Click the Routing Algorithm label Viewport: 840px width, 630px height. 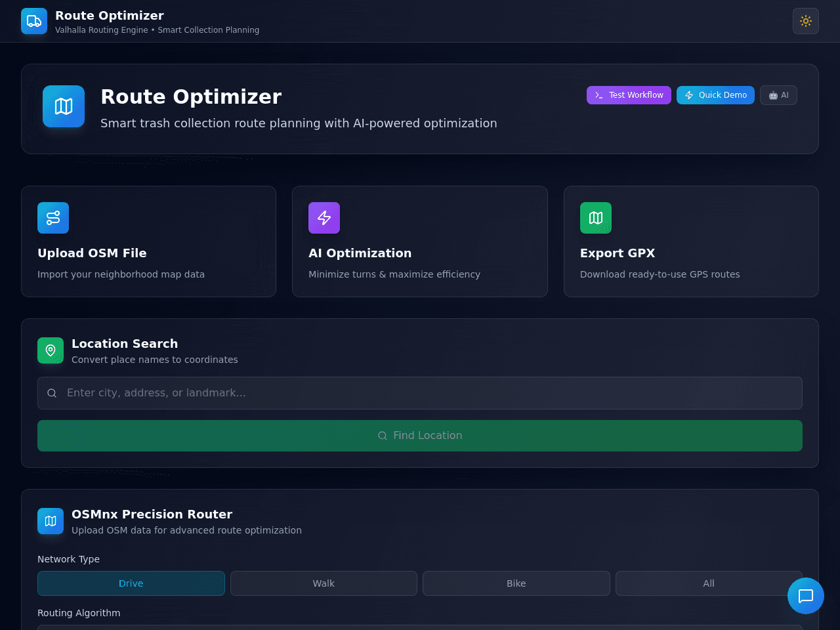point(79,613)
